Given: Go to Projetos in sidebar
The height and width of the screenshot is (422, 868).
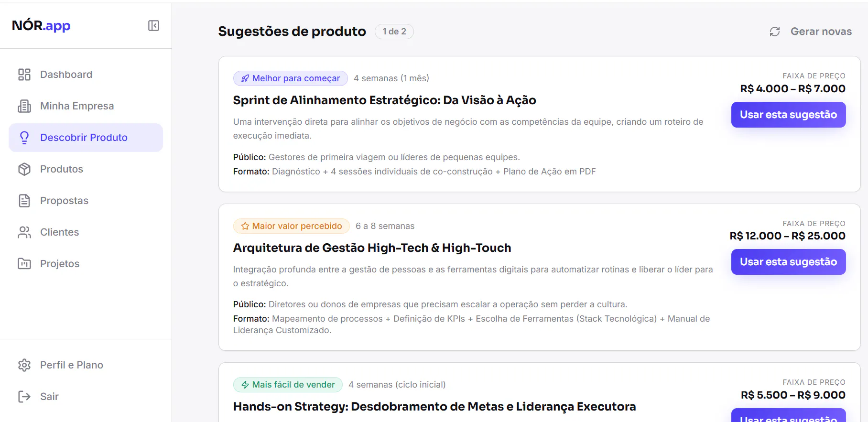Looking at the screenshot, I should click(x=86, y=264).
